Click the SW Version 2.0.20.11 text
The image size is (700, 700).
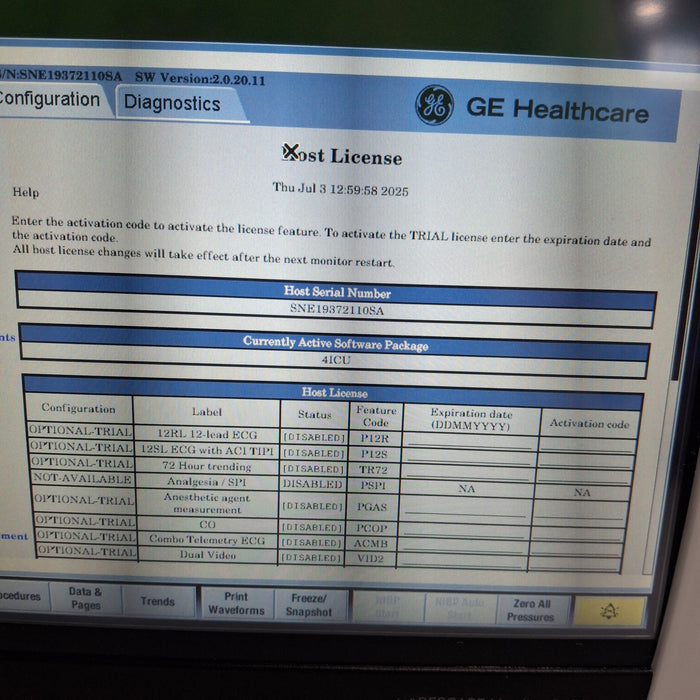(200, 79)
